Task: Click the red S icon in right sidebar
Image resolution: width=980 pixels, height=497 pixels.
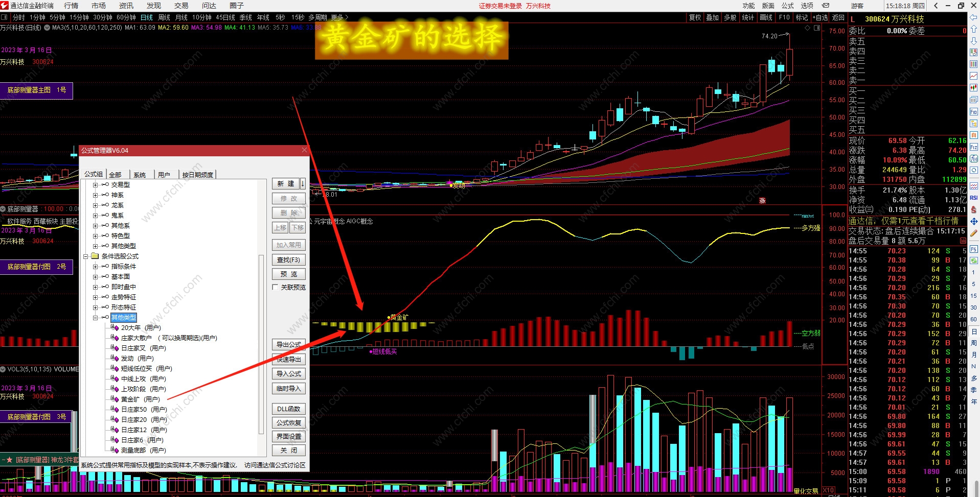Action: 973,209
